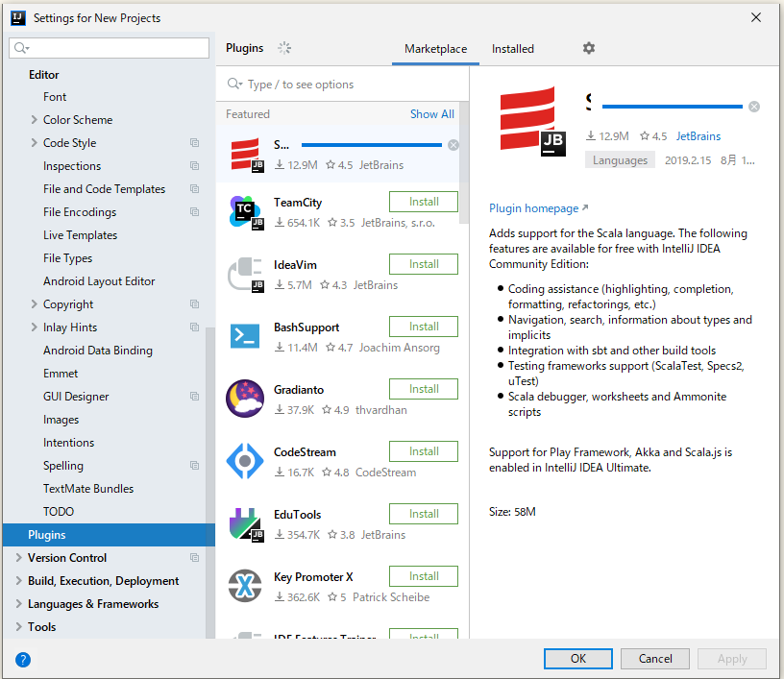Viewport: 784px width, 679px height.
Task: Click project-level icon next to Inlay Hints
Action: [x=194, y=327]
